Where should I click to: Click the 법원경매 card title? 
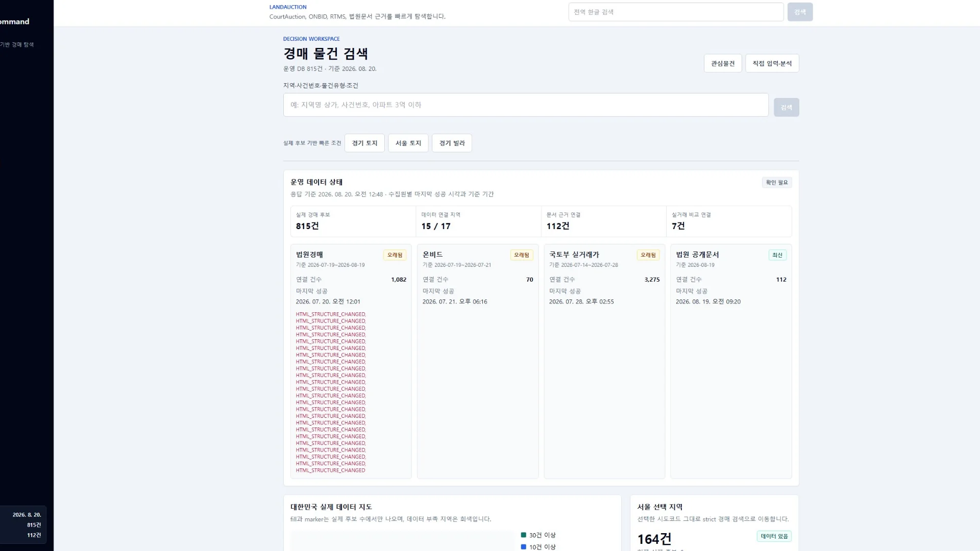[x=309, y=254]
